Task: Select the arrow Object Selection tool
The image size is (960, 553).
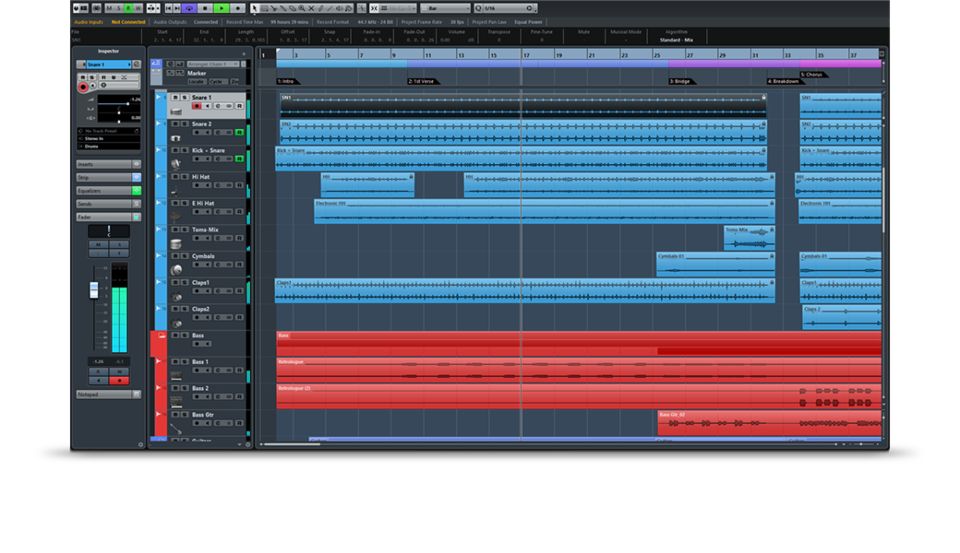Action: pos(256,8)
